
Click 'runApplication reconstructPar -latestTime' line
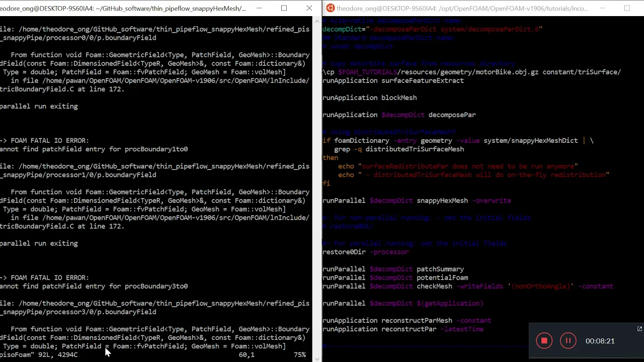403,329
